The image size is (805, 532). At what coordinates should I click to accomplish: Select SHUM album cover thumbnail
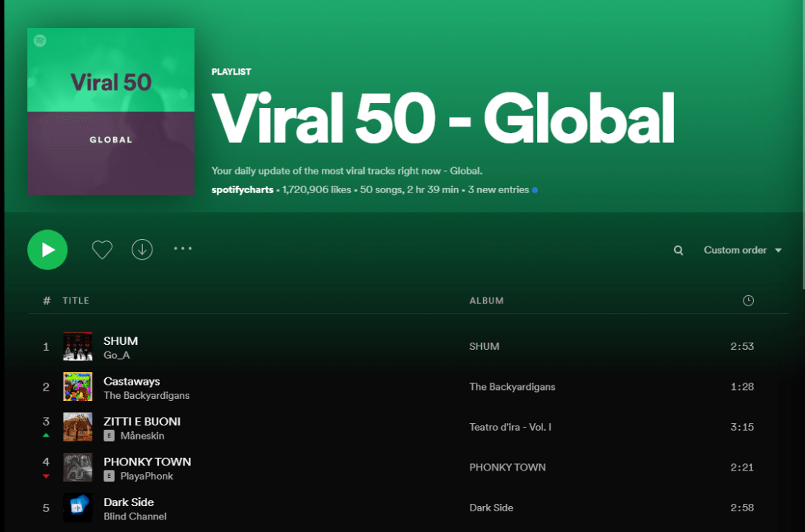[x=78, y=346]
